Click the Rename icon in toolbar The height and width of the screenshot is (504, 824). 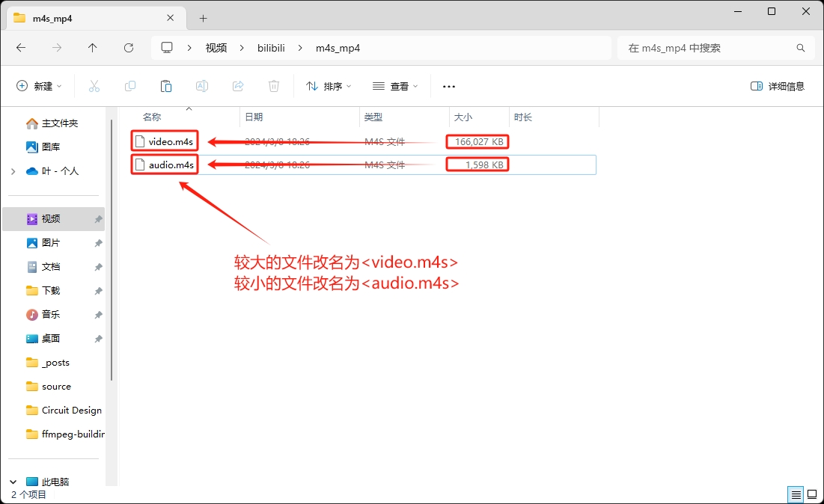[x=202, y=86]
